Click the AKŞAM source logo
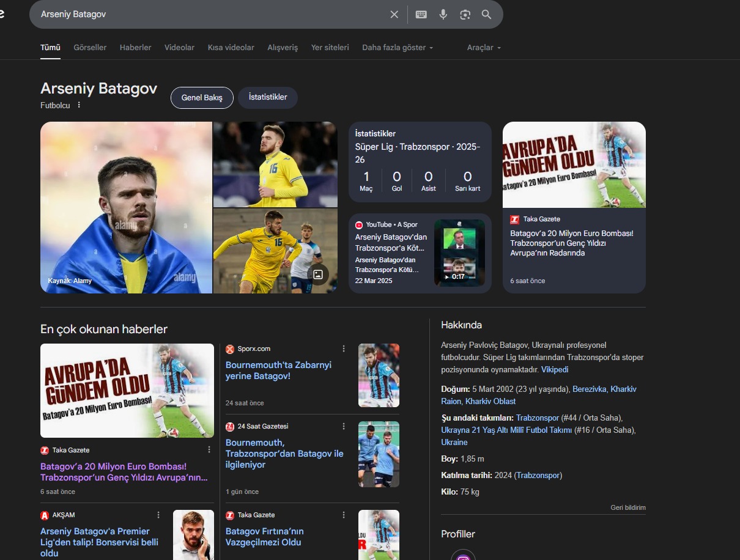The height and width of the screenshot is (560, 740). click(x=45, y=515)
